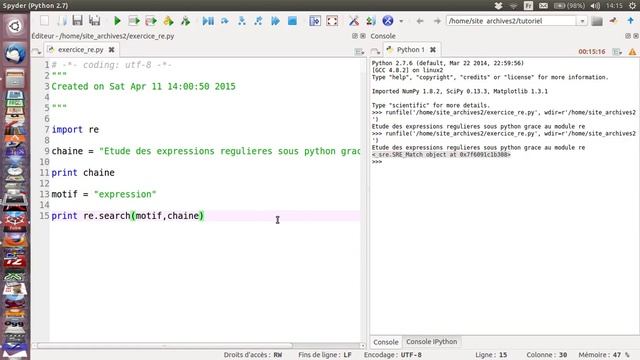The height and width of the screenshot is (360, 640).
Task: Click the Mémoire 47 % status entry
Action: click(x=604, y=355)
